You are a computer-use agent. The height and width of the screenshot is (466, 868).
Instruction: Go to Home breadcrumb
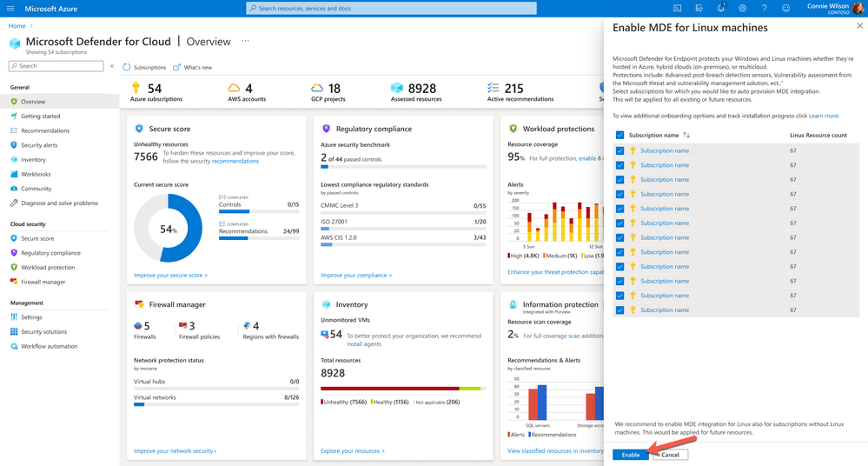click(x=17, y=26)
